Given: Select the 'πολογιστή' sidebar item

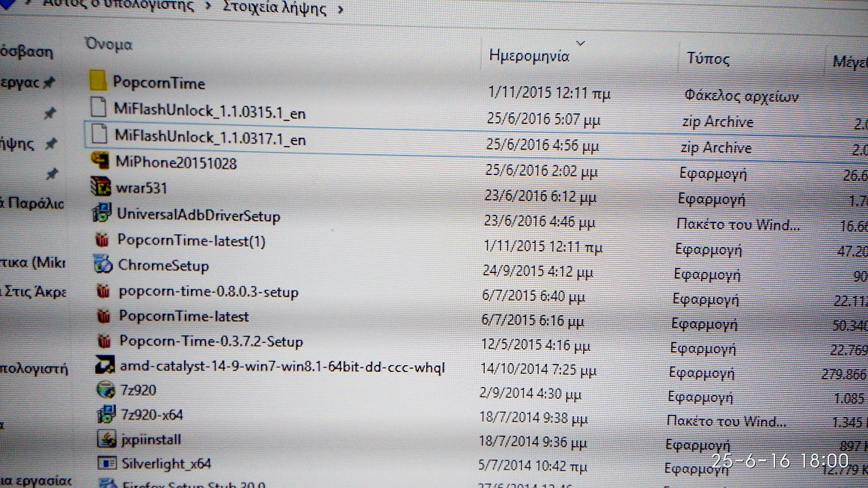Looking at the screenshot, I should click(x=34, y=367).
